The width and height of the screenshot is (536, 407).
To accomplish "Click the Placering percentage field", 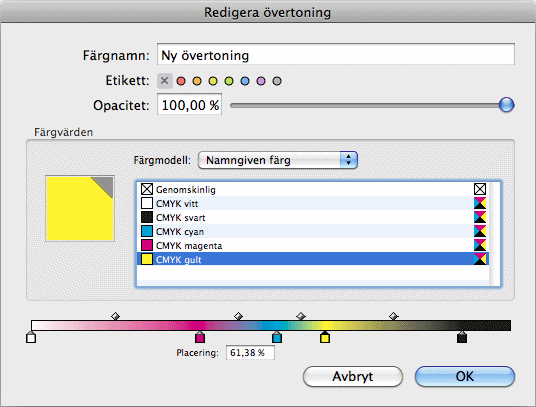I will [250, 353].
